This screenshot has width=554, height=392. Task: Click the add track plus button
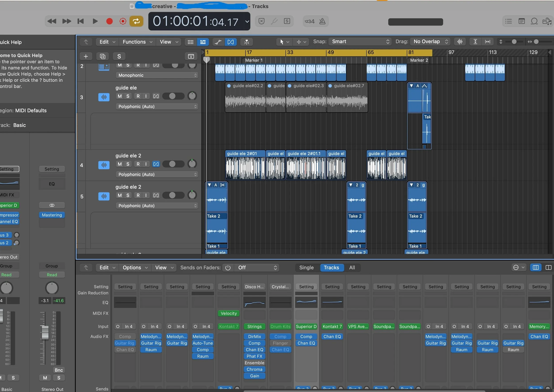tap(86, 56)
